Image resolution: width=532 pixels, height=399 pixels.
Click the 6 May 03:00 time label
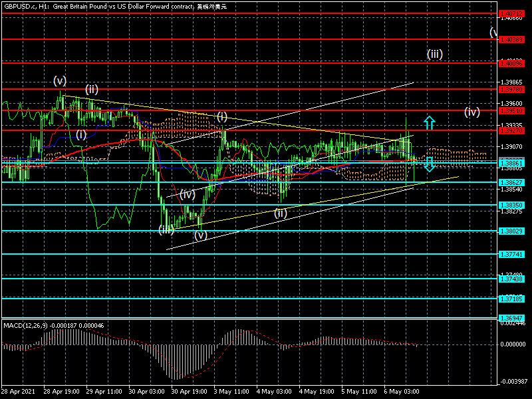[x=402, y=392]
